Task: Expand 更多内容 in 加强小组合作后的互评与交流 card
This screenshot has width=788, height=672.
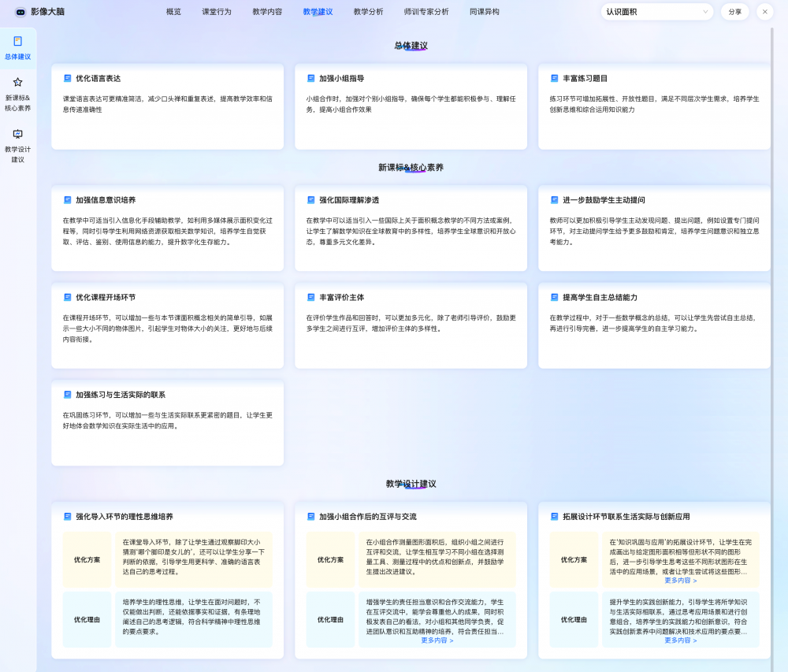Action: [x=437, y=640]
